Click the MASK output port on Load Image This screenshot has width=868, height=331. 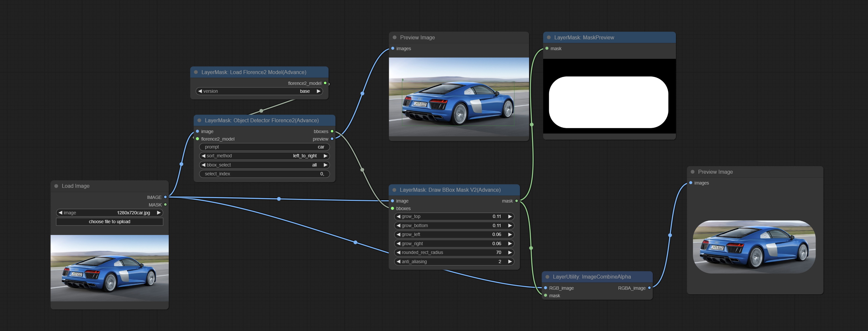(165, 205)
